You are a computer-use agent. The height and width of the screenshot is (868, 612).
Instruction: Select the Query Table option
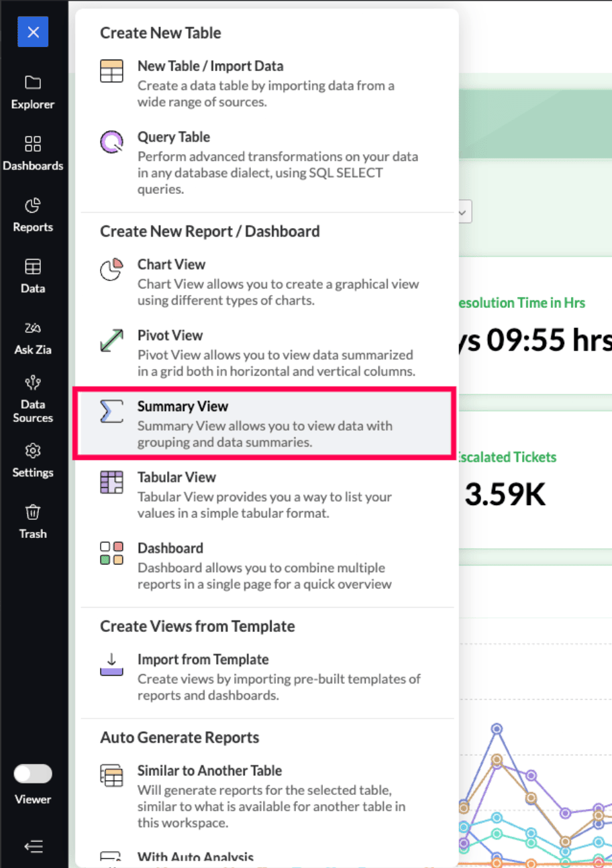click(x=267, y=163)
